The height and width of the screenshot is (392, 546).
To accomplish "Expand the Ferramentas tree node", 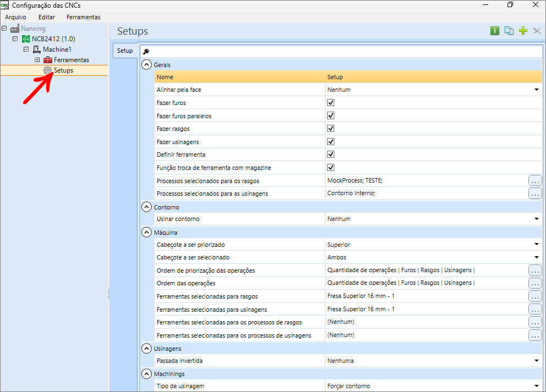I will tap(37, 59).
